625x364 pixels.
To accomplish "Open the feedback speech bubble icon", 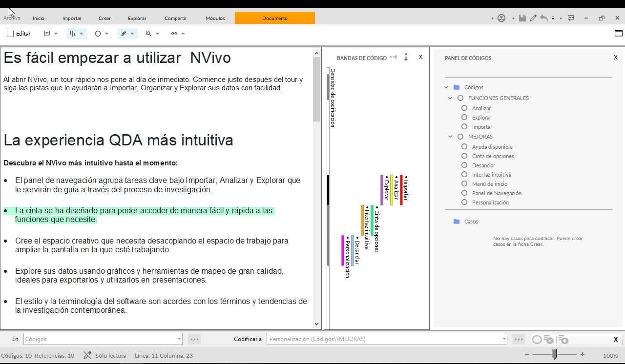I will click(571, 18).
